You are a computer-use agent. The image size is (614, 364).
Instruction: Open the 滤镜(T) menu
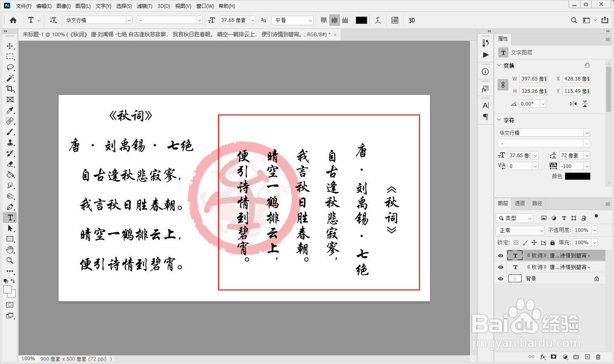pos(144,6)
